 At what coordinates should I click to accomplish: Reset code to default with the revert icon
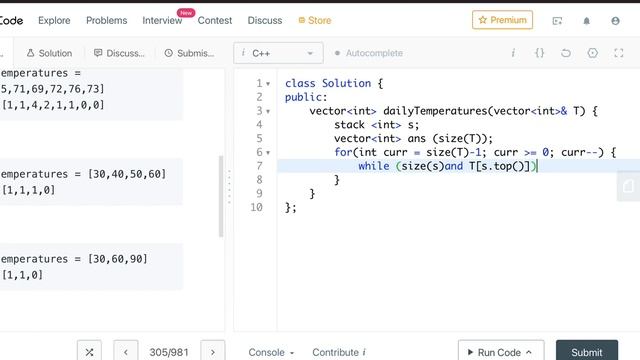point(566,53)
